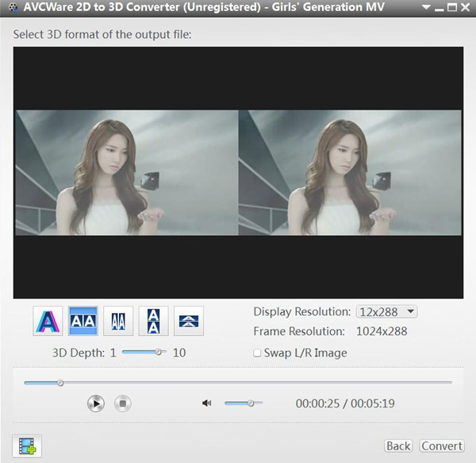
Task: Select the Side-by-Side full-width 3D format
Action: point(83,321)
